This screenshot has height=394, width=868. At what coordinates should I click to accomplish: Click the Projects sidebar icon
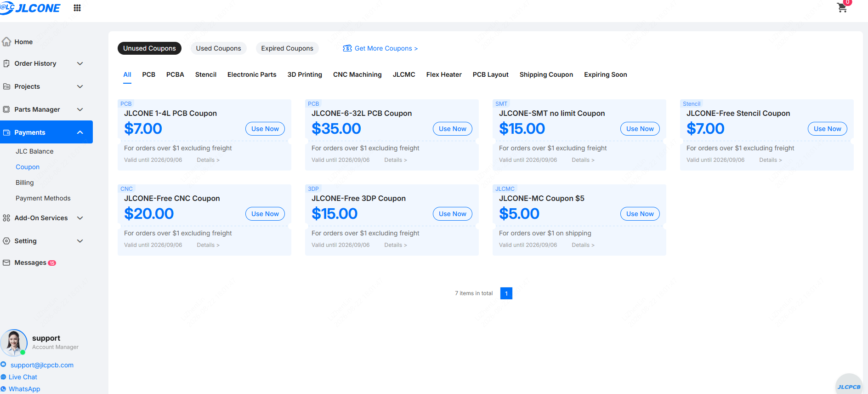pyautogui.click(x=6, y=86)
